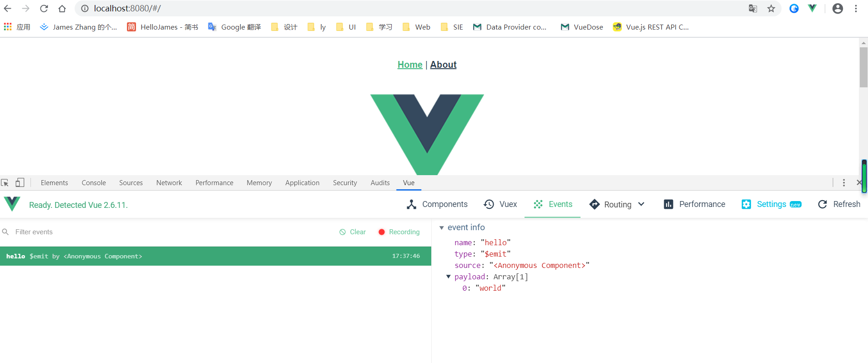Activate the inspect element picker icon

tap(5, 182)
